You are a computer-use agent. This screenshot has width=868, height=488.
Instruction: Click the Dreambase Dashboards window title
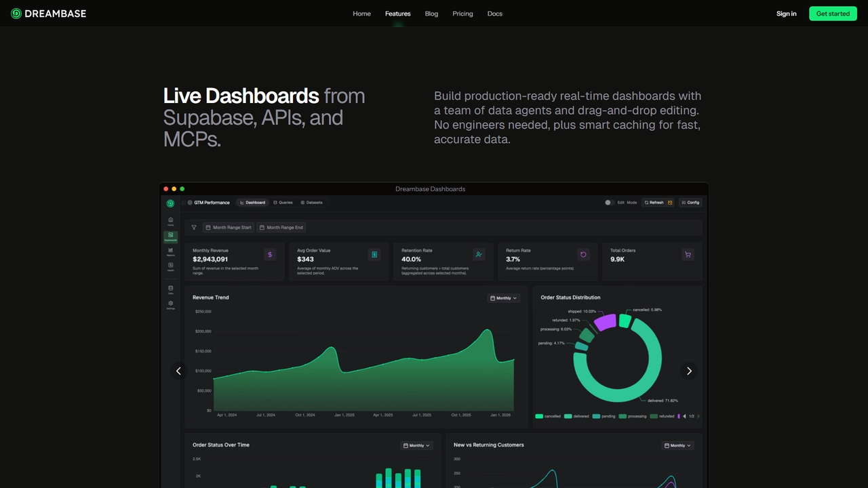pos(430,189)
